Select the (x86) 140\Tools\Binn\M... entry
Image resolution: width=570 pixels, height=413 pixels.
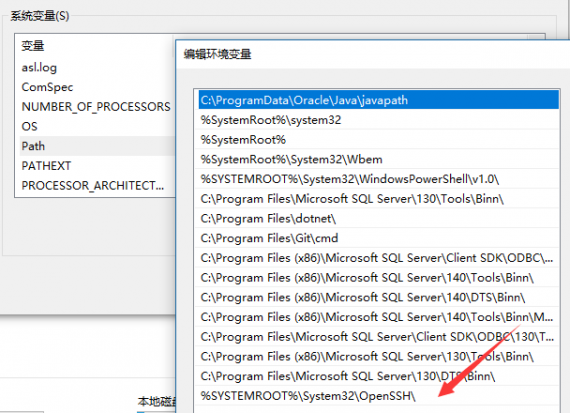click(x=378, y=317)
